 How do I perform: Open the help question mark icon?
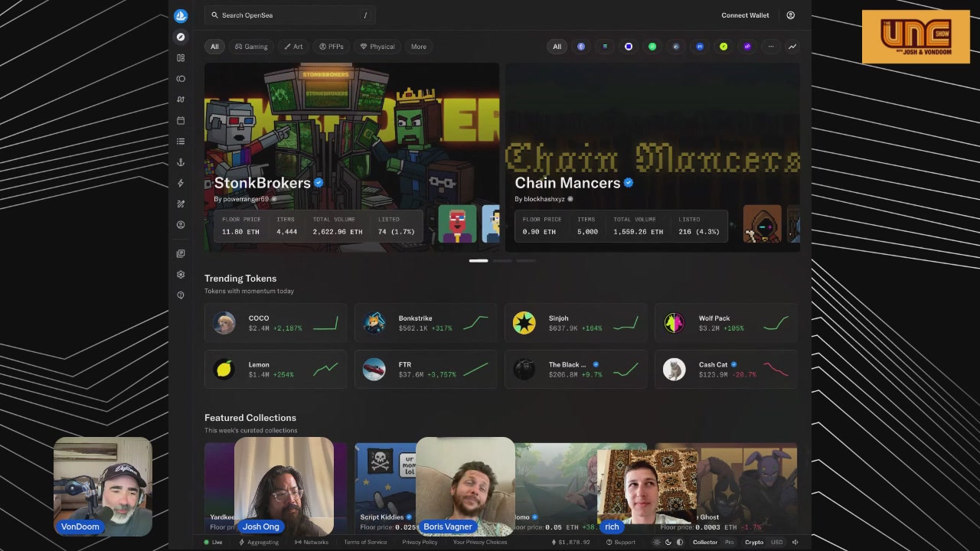181,295
